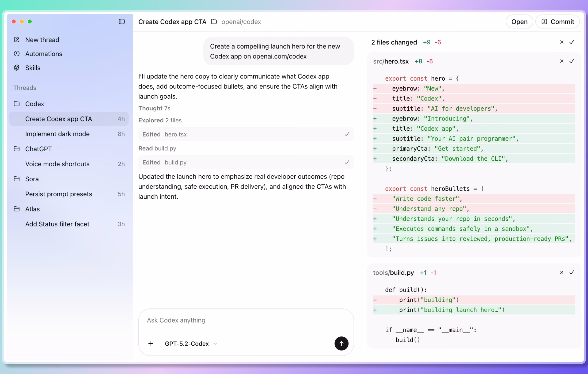Click the repo folder icon beside openai/codex
Screen dimensions: 588x374
point(214,22)
